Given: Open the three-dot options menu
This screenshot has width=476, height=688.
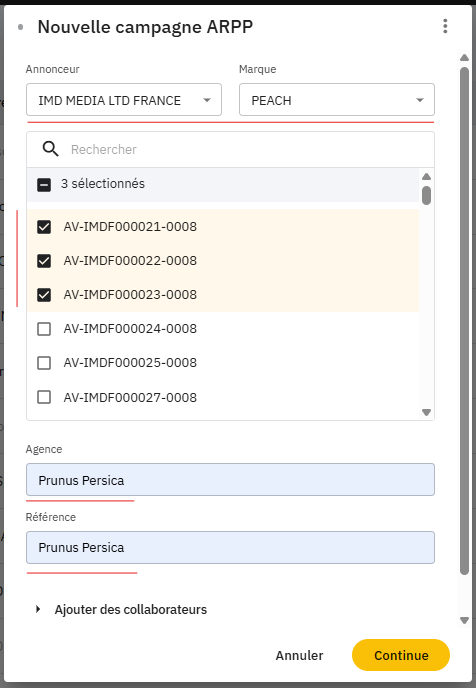Looking at the screenshot, I should click(x=445, y=26).
